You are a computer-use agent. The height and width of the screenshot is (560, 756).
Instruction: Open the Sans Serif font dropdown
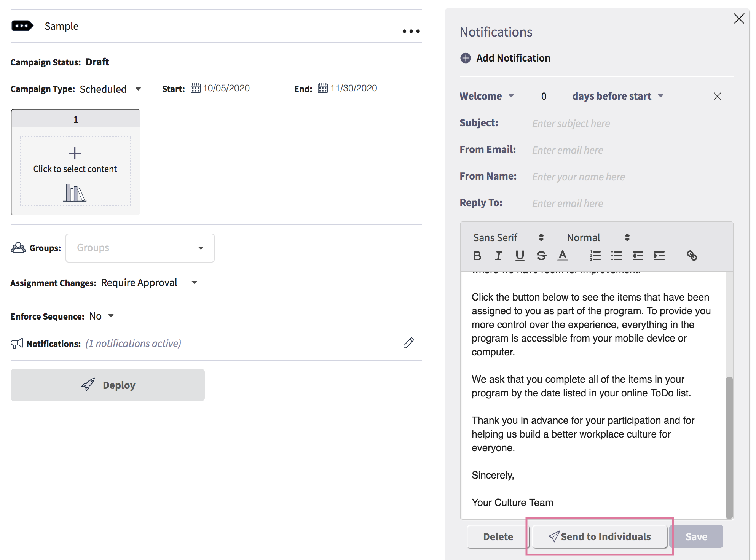508,238
